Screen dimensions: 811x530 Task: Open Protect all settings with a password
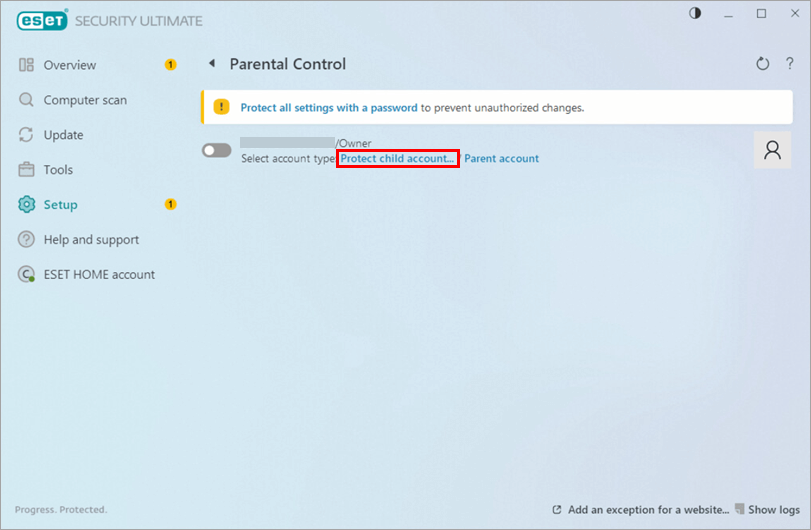(x=329, y=107)
